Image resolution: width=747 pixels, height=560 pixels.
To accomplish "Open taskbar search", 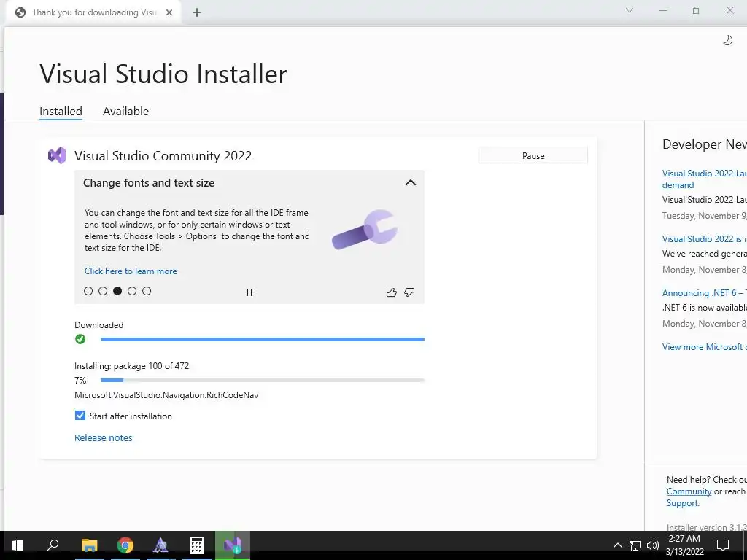I will tap(53, 545).
